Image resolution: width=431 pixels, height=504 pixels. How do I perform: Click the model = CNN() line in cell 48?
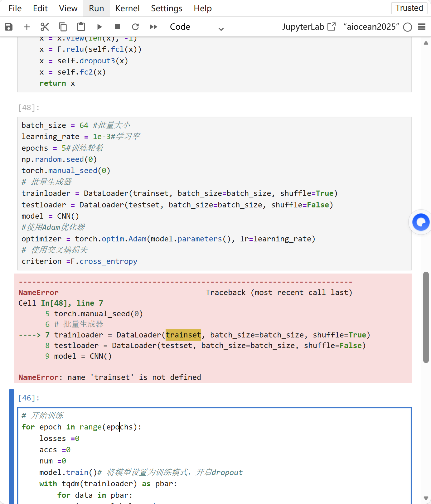point(50,216)
